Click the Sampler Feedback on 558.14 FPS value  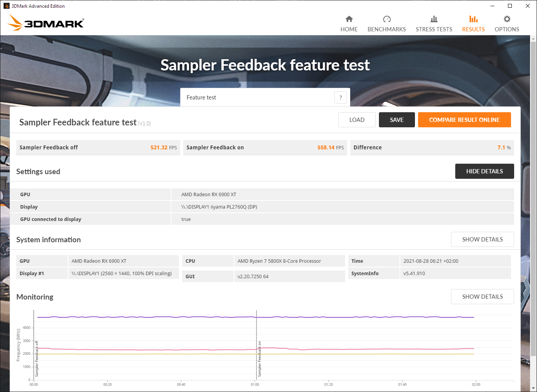click(x=330, y=147)
